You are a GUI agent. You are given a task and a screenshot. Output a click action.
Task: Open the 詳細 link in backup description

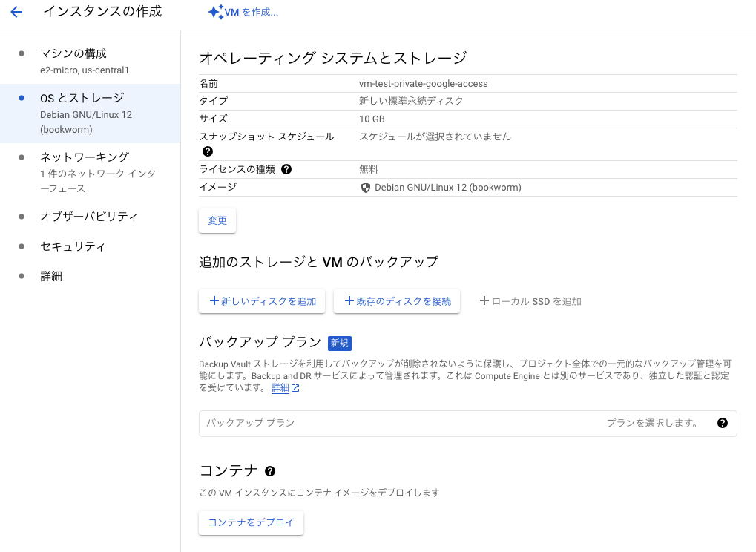point(280,387)
